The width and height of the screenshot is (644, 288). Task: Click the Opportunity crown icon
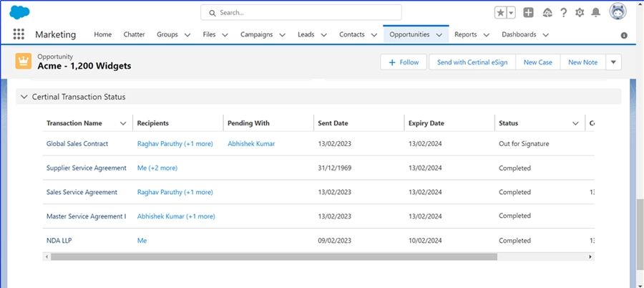click(24, 62)
